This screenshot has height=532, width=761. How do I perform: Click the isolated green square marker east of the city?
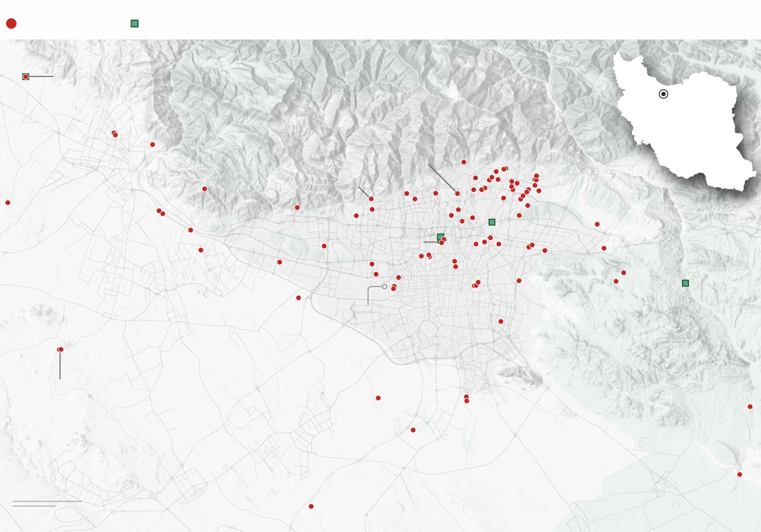(x=685, y=283)
